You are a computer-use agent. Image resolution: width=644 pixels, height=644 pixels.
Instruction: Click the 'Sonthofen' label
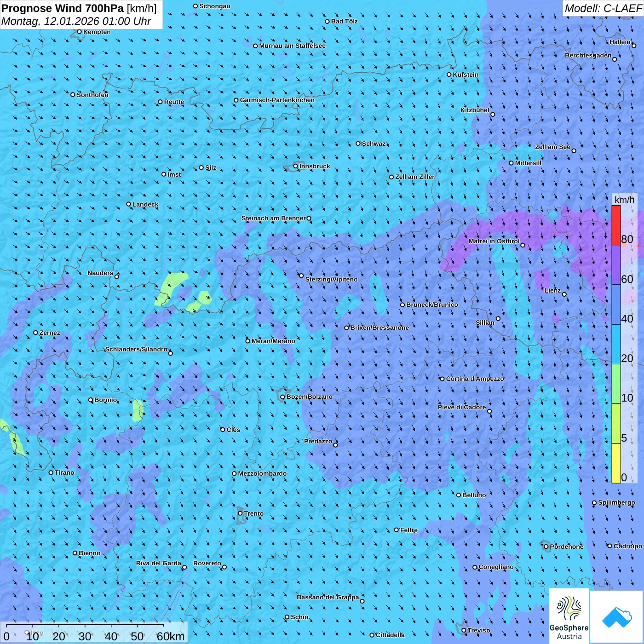pos(92,95)
